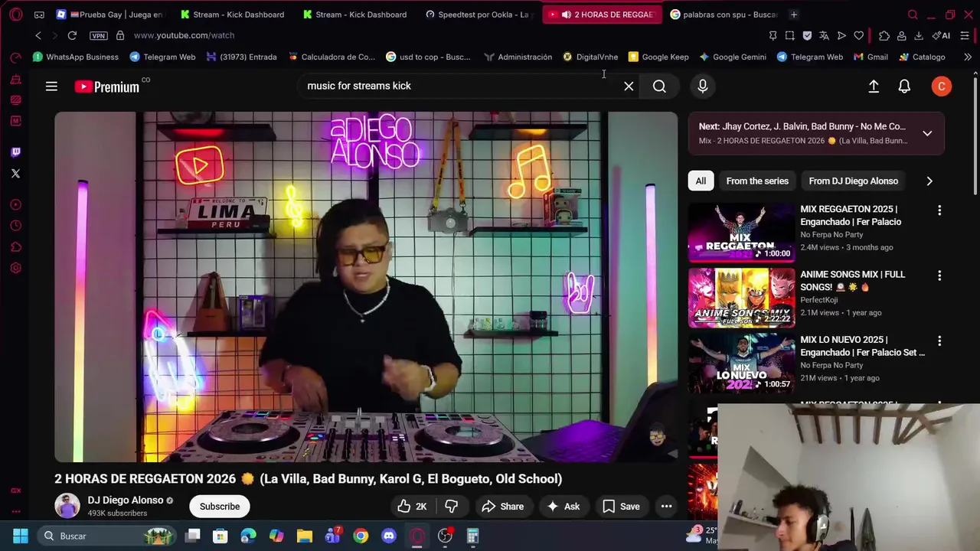The width and height of the screenshot is (980, 551).
Task: Like the video with thumbs up
Action: click(x=412, y=507)
